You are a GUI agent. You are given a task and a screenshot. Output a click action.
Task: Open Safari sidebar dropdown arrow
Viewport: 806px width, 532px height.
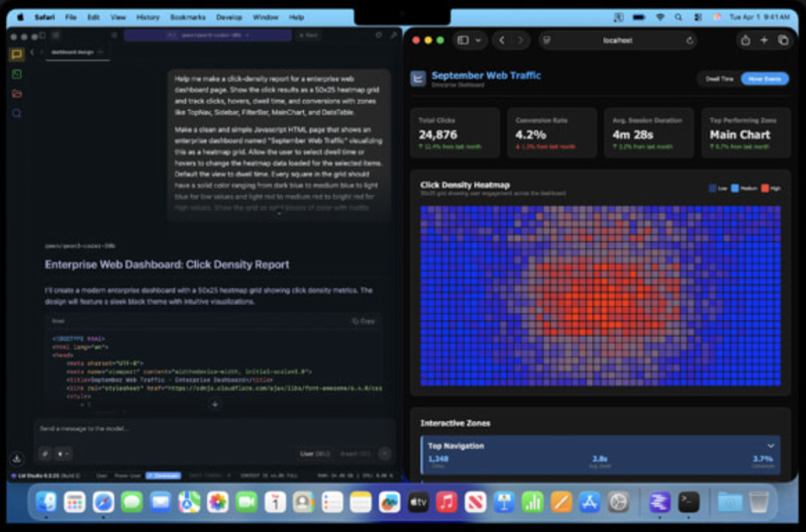(478, 40)
